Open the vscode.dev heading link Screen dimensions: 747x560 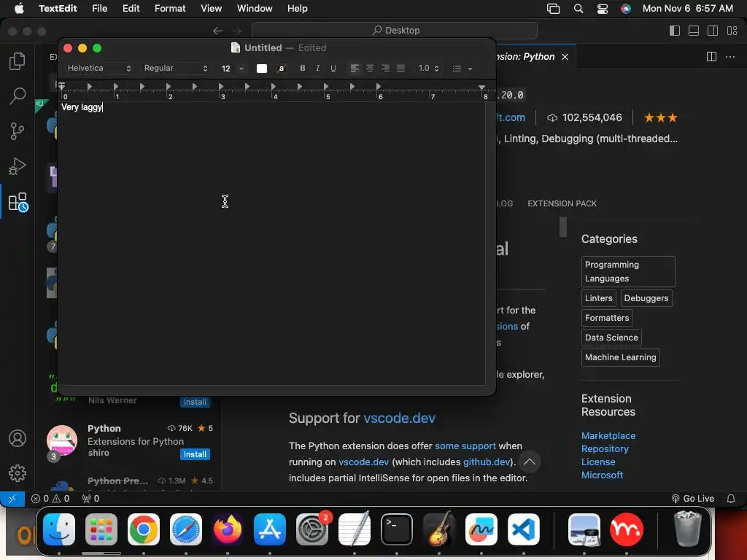(399, 418)
